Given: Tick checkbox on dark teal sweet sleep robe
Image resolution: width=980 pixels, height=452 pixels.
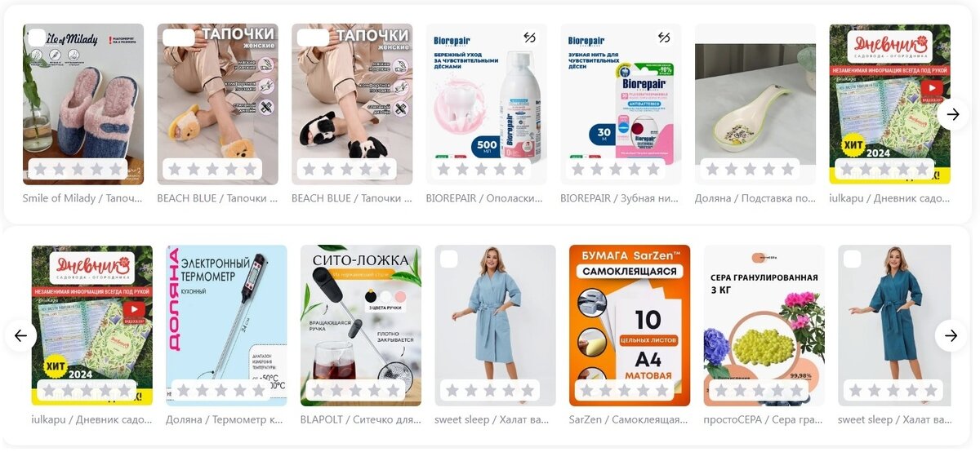Looking at the screenshot, I should [852, 259].
